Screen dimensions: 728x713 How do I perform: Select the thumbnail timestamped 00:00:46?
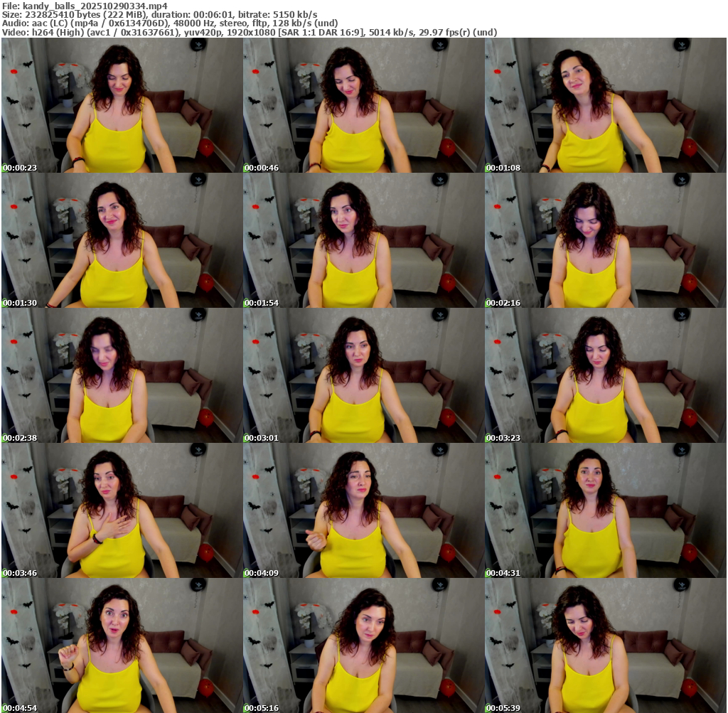[363, 105]
